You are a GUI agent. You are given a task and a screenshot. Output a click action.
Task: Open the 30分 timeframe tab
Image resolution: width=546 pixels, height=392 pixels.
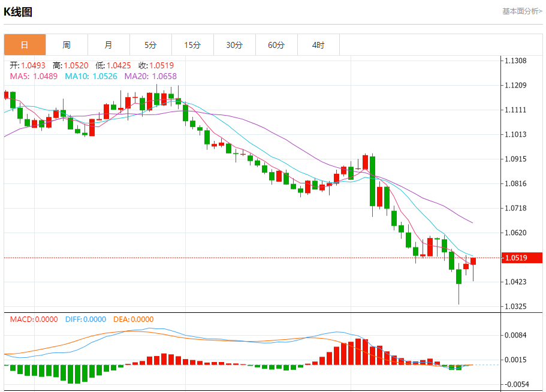234,45
